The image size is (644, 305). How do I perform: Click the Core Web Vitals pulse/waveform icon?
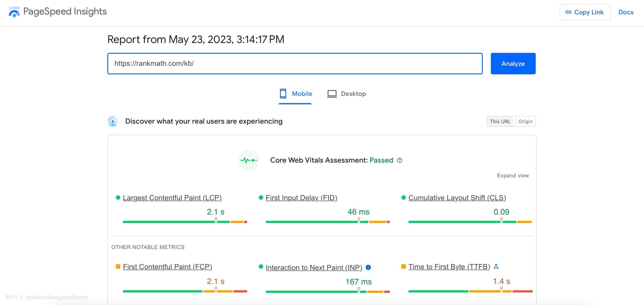coord(248,160)
